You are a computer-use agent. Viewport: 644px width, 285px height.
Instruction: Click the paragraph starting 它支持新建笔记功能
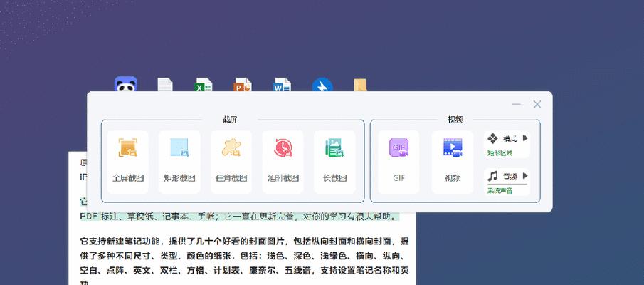[244, 262]
